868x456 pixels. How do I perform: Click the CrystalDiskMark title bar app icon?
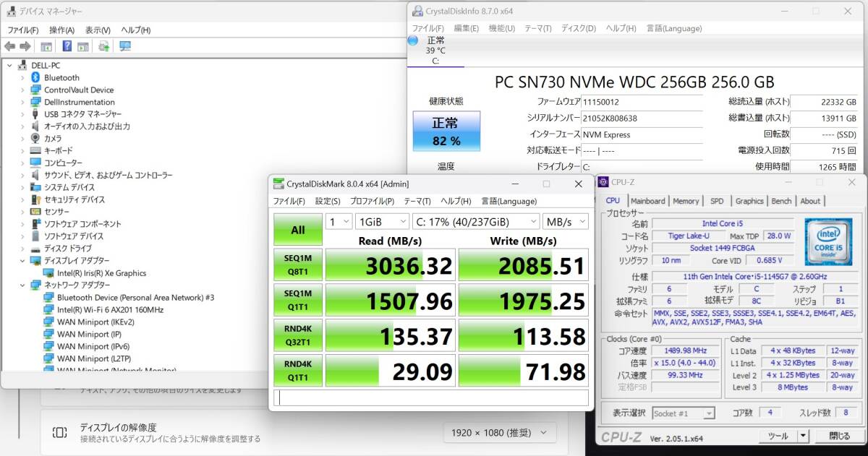click(278, 184)
